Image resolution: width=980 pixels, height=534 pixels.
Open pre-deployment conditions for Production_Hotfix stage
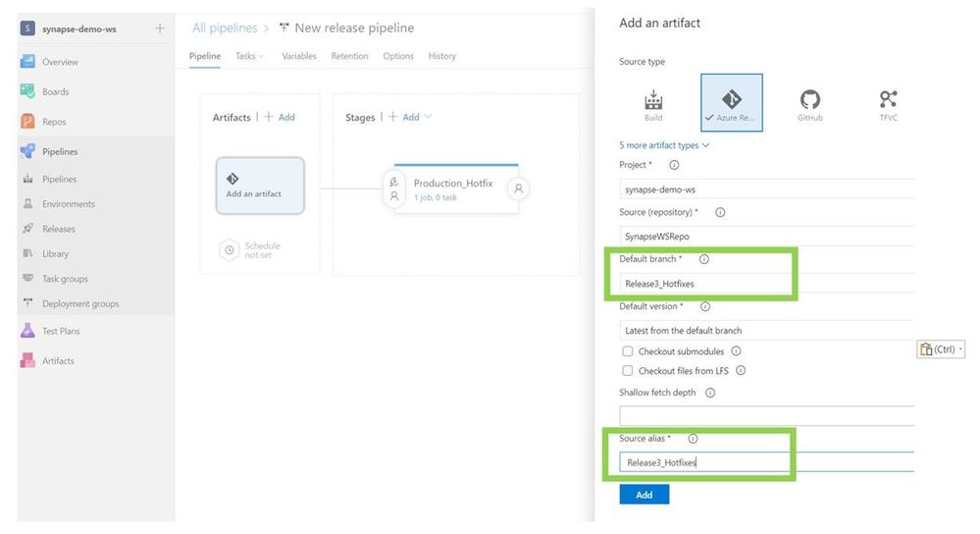click(393, 188)
